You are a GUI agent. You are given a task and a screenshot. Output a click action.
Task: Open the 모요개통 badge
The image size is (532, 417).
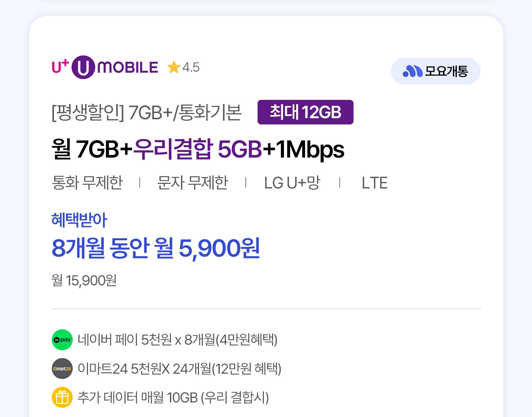tap(436, 71)
